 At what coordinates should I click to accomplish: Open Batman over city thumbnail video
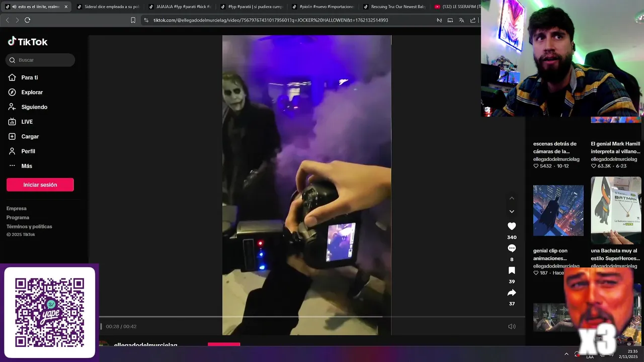(558, 210)
